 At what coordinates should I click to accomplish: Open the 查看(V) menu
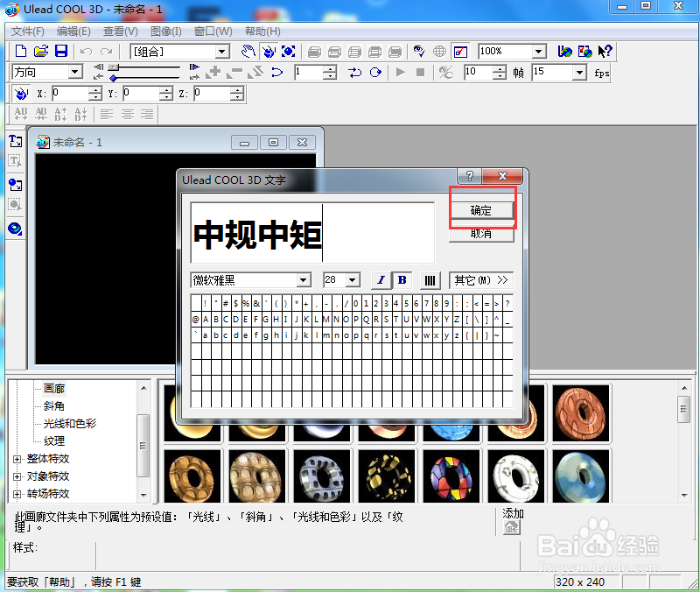121,32
